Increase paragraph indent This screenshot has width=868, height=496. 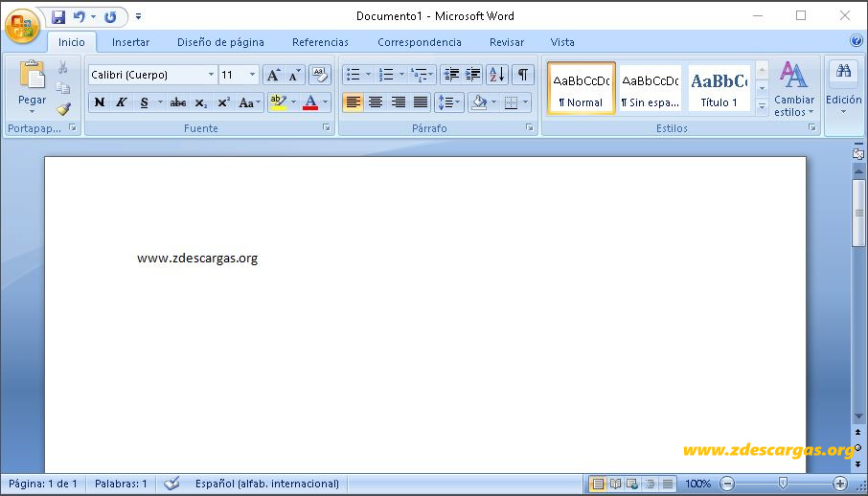472,75
